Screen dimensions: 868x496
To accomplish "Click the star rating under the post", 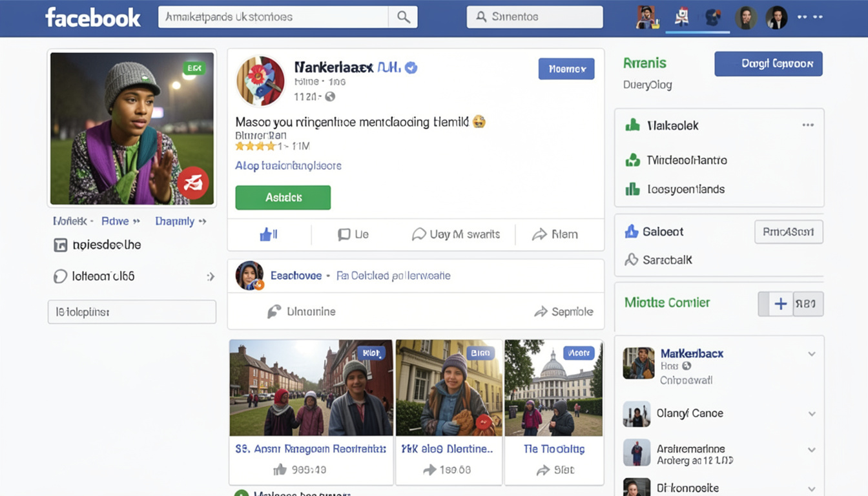I will [256, 146].
